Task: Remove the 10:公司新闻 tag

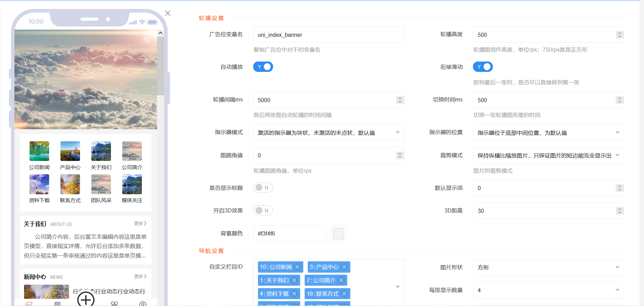Action: click(297, 267)
